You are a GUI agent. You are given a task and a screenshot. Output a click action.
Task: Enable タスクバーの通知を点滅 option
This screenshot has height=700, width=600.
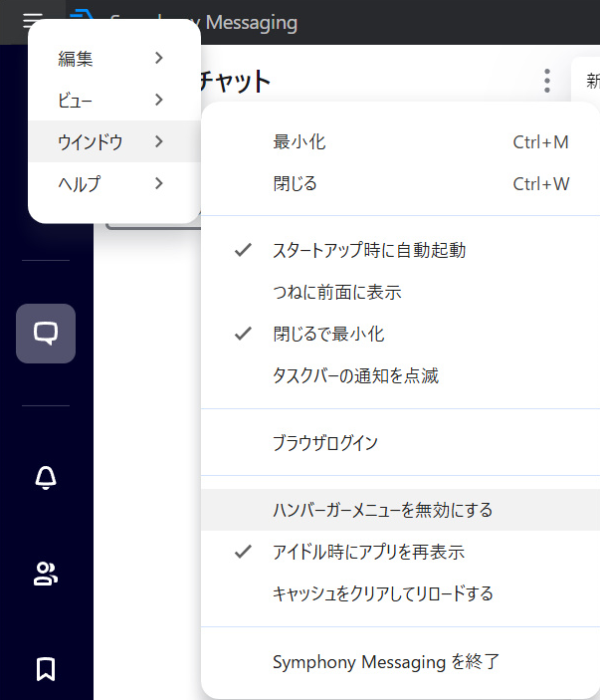[400, 376]
